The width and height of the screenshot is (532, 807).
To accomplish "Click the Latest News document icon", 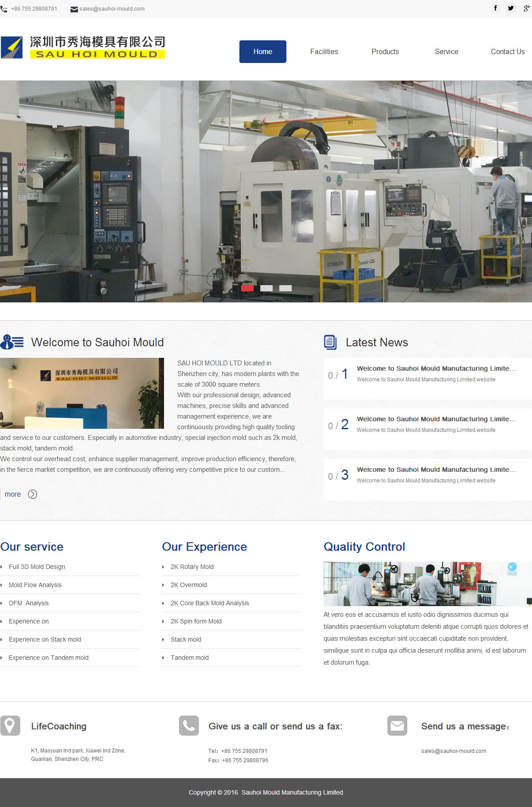I will click(x=330, y=342).
